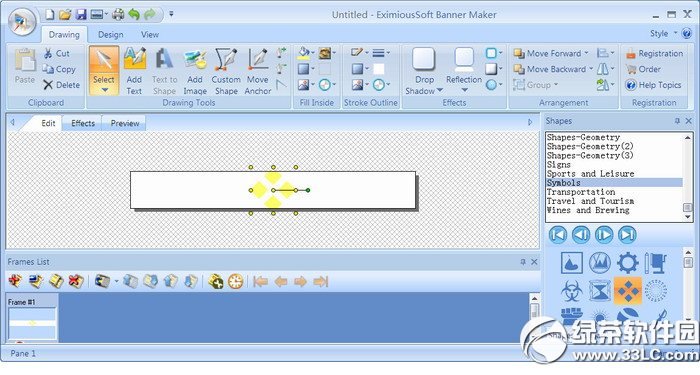The image size is (700, 375).
Task: Click the Add Image tool
Action: [x=195, y=71]
